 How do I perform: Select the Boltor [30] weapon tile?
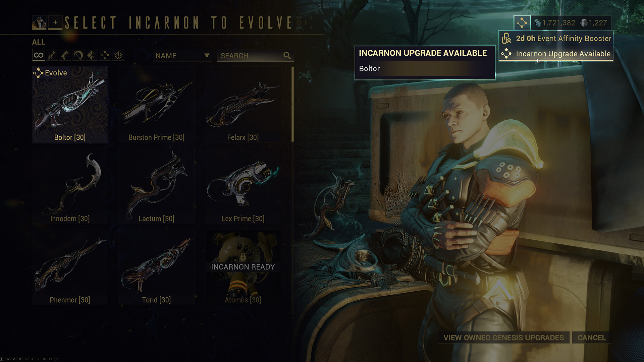[70, 105]
